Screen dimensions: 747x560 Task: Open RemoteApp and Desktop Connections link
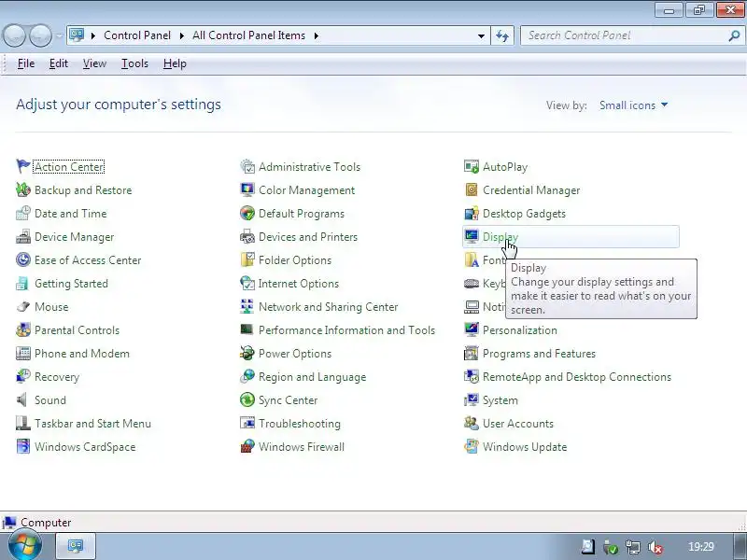(577, 377)
